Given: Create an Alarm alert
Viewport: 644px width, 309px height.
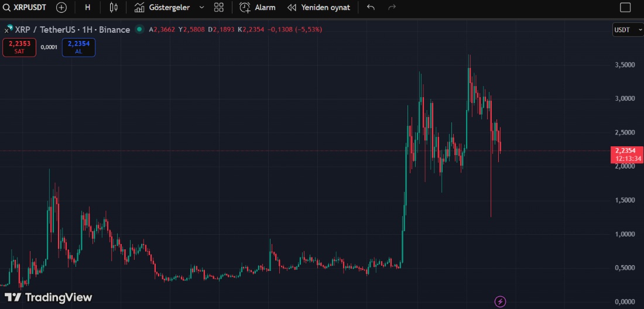Looking at the screenshot, I should (257, 8).
